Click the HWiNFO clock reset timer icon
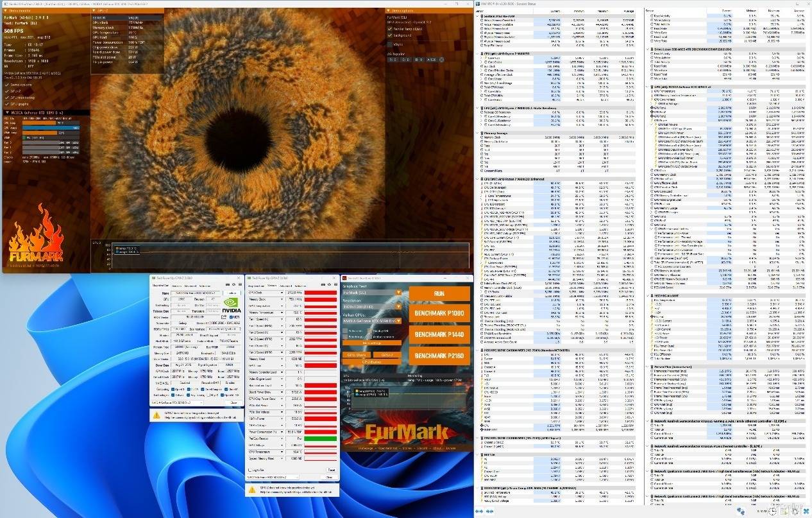Viewport: 812px width, 518px height. coord(772,511)
